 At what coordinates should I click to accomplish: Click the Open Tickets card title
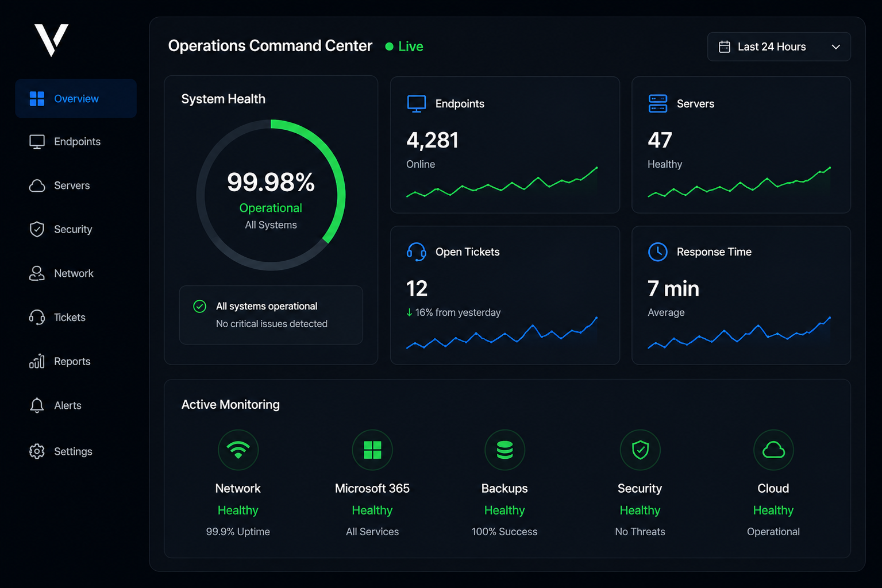(468, 252)
